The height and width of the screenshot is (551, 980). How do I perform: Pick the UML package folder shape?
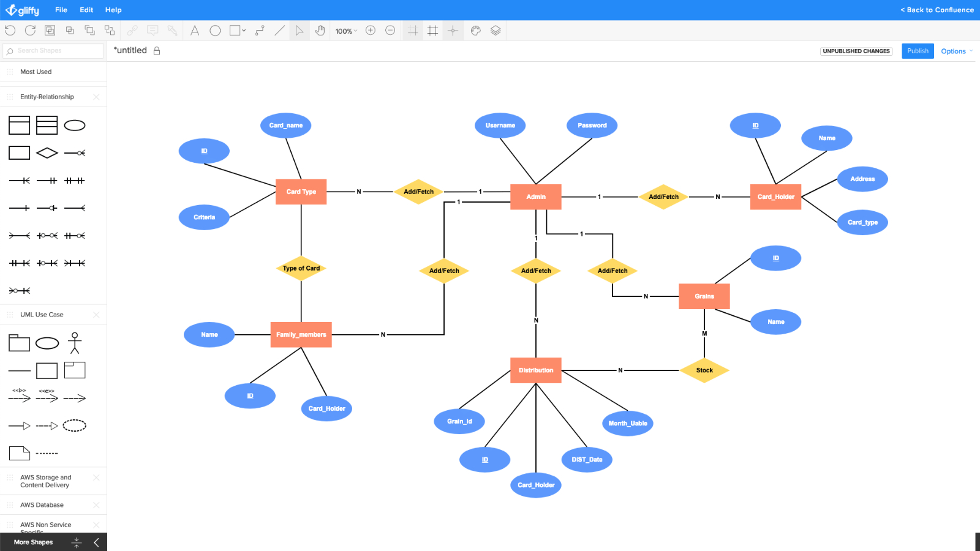(x=19, y=343)
